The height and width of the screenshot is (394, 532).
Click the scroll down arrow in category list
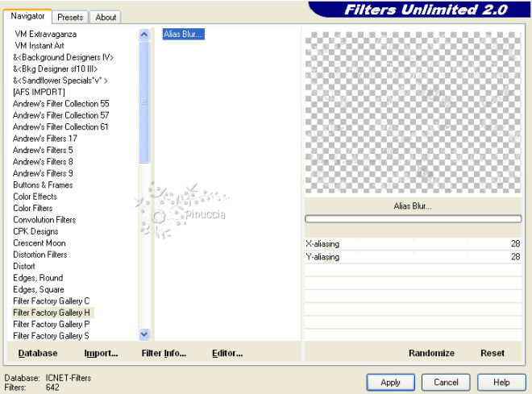[x=143, y=334]
